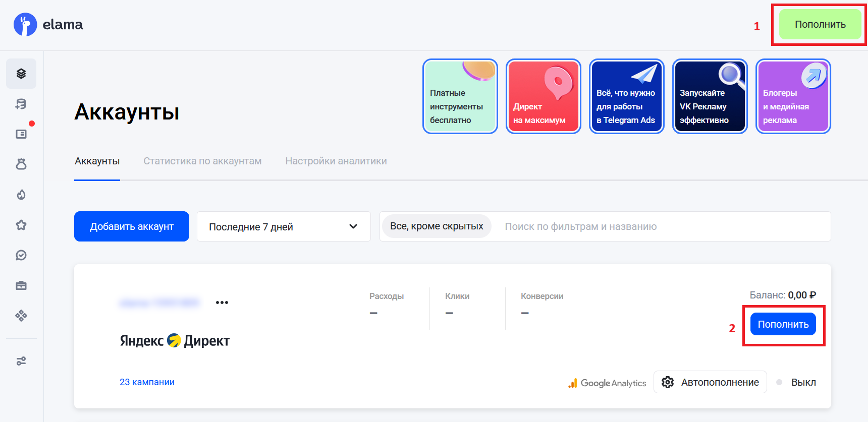868x422 pixels.
Task: Click the elama logo icon
Action: point(25,25)
